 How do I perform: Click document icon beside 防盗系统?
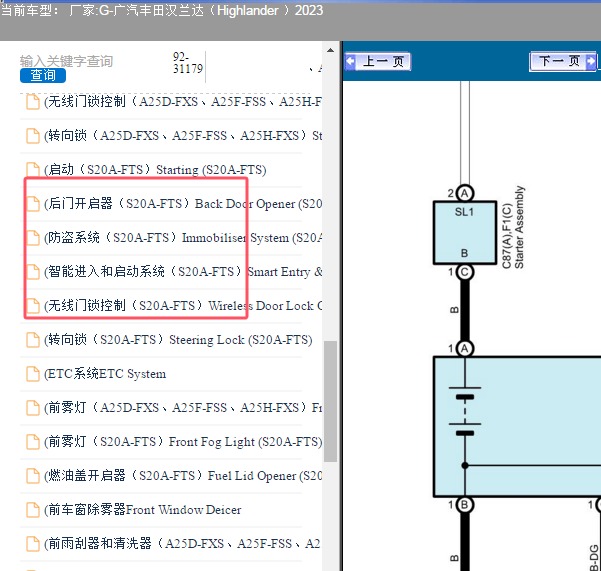(x=33, y=238)
